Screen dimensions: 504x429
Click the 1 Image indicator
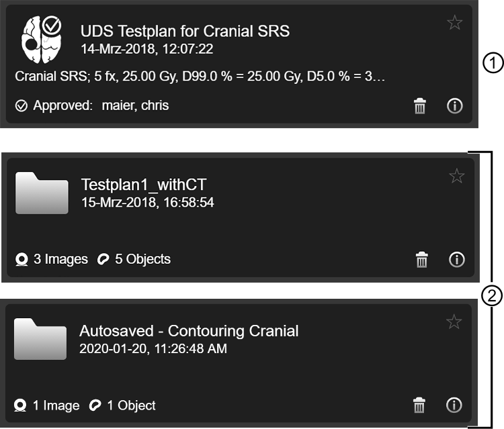[x=46, y=406]
